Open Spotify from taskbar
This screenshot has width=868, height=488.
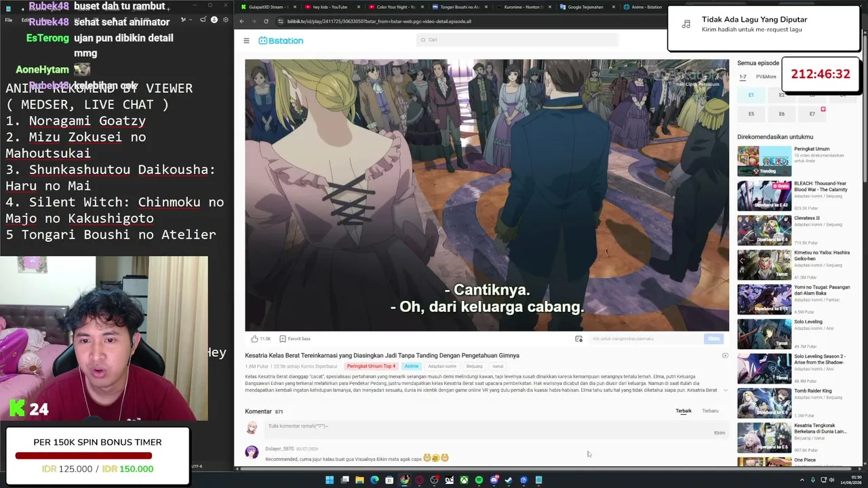[479, 480]
